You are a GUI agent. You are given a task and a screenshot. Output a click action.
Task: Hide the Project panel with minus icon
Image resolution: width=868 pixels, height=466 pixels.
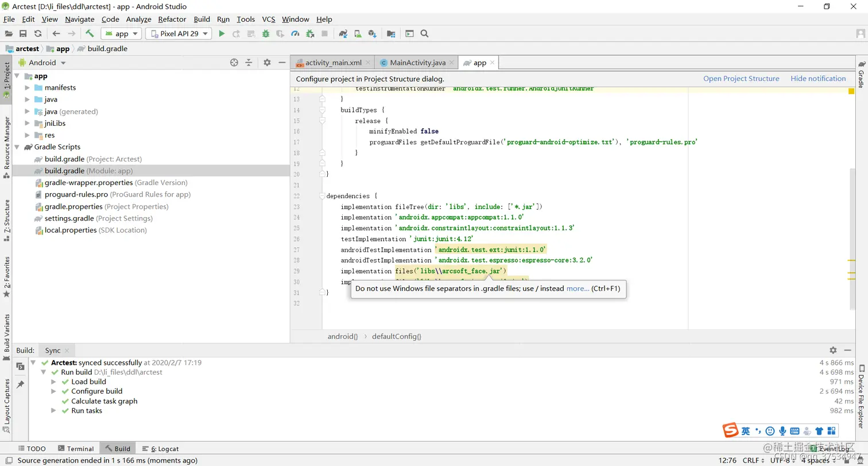[282, 63]
